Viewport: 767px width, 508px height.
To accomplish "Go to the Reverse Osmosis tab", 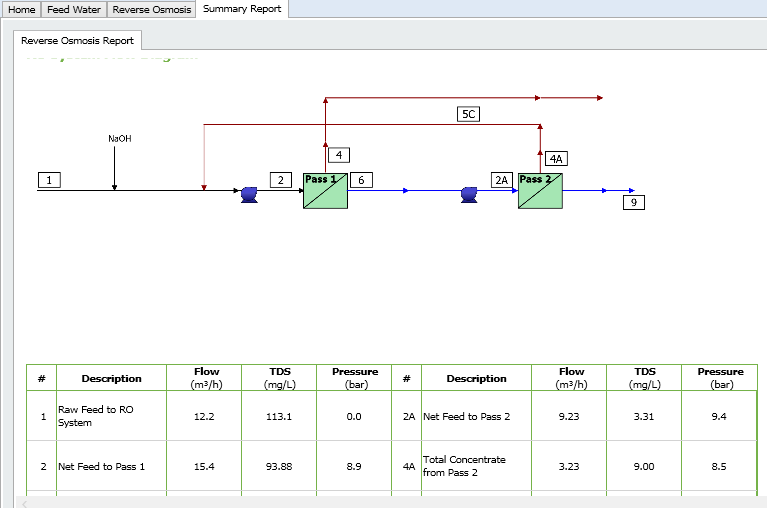I will [151, 9].
